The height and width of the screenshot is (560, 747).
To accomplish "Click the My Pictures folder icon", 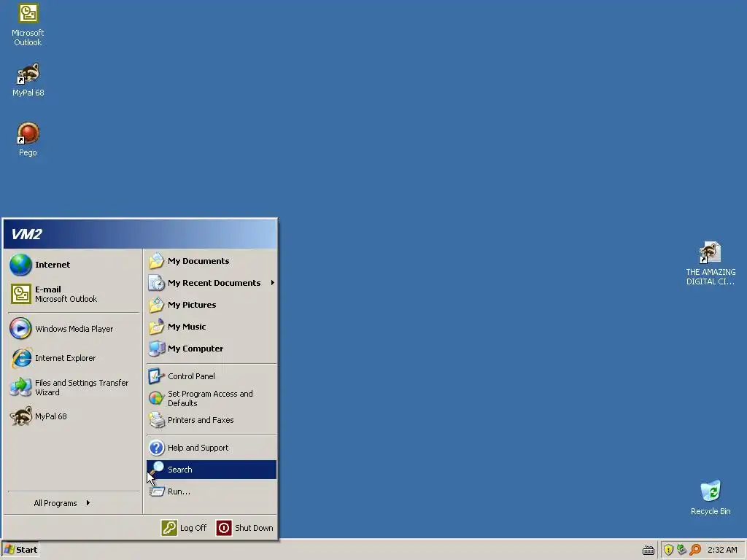I will 156,305.
